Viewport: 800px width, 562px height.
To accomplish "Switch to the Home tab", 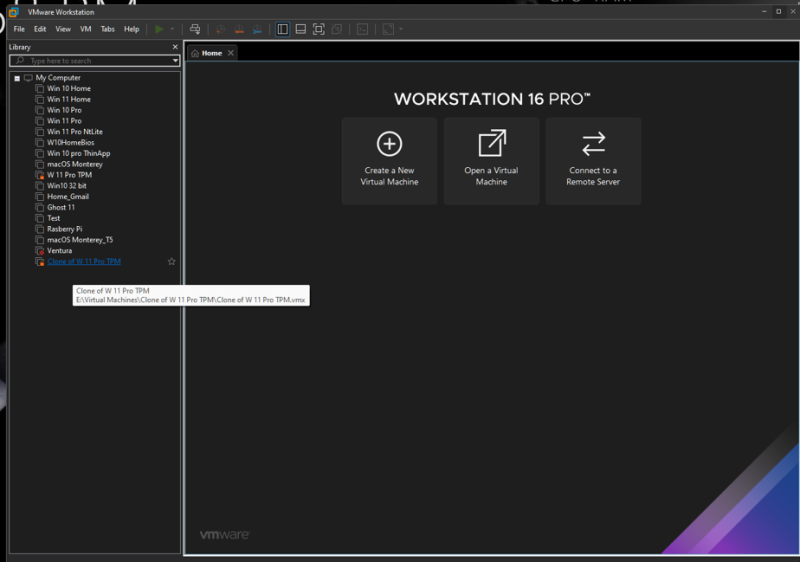I will pos(211,53).
